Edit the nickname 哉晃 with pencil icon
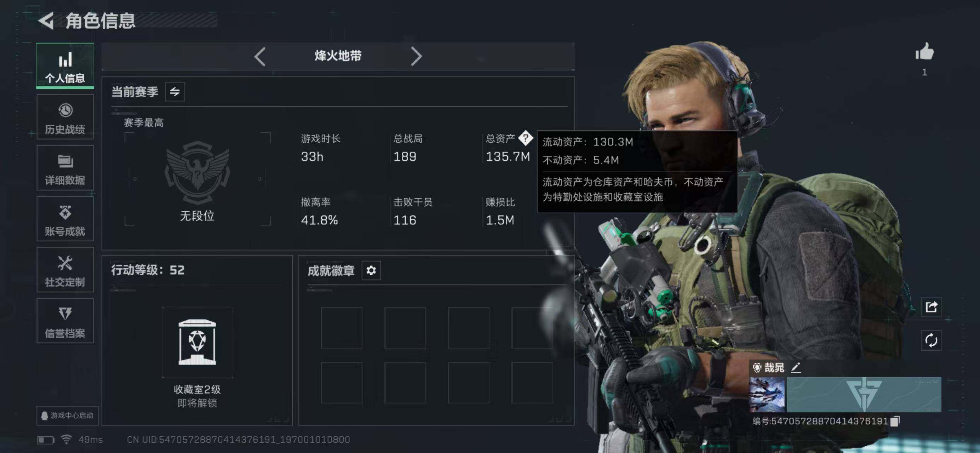Screen dimensions: 980x453 pos(796,367)
